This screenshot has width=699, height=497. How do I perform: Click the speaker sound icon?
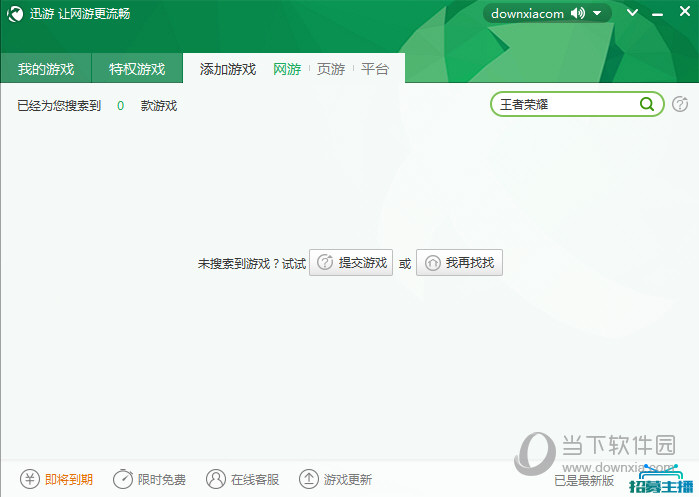coord(581,14)
